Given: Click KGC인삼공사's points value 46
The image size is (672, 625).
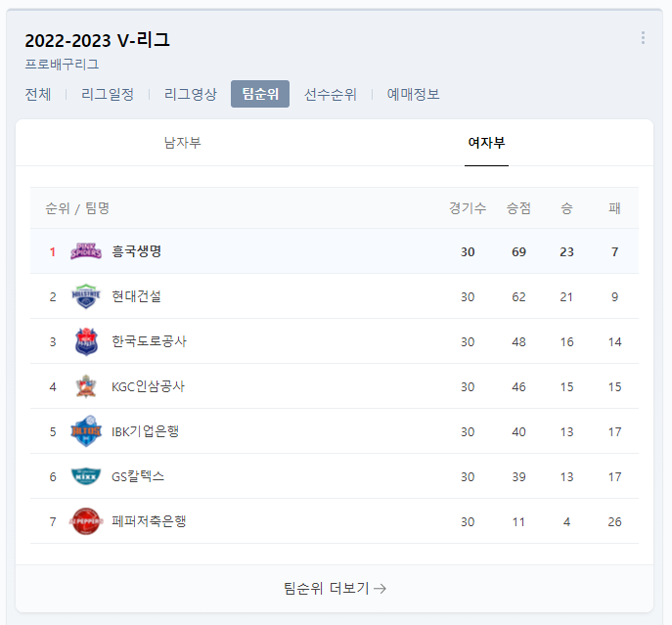Looking at the screenshot, I should click(x=518, y=386).
